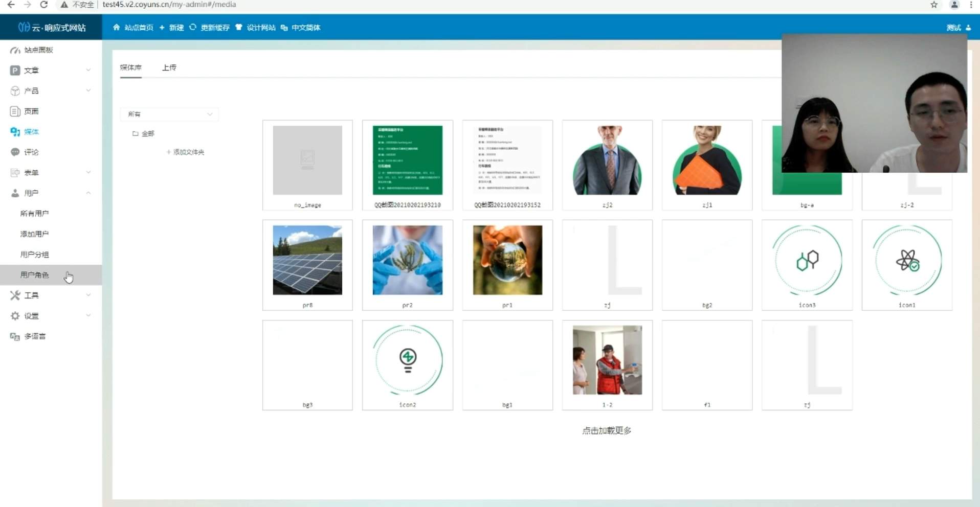Click the 文章 sidebar icon
This screenshot has width=980, height=507.
click(x=15, y=71)
